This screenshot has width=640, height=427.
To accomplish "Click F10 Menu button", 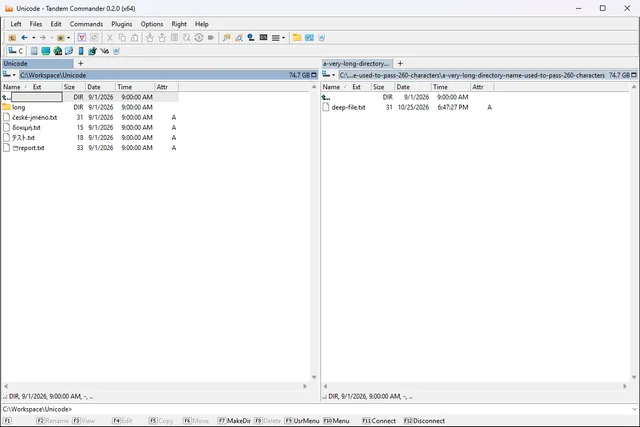I will [x=336, y=421].
